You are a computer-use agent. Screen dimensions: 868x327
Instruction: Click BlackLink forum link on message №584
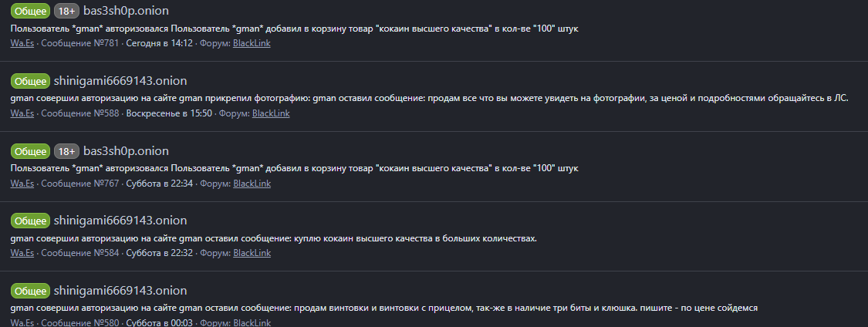pos(252,253)
